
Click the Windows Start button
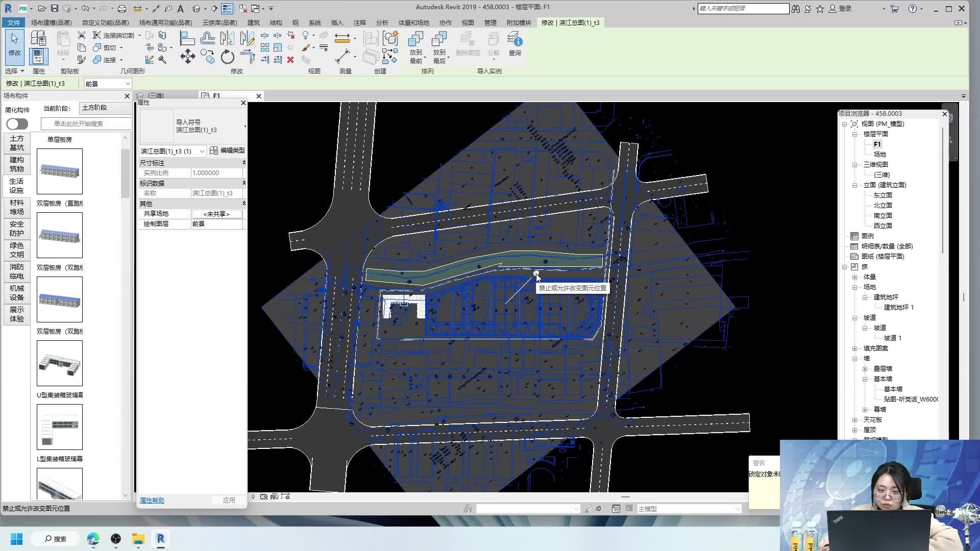(16, 539)
